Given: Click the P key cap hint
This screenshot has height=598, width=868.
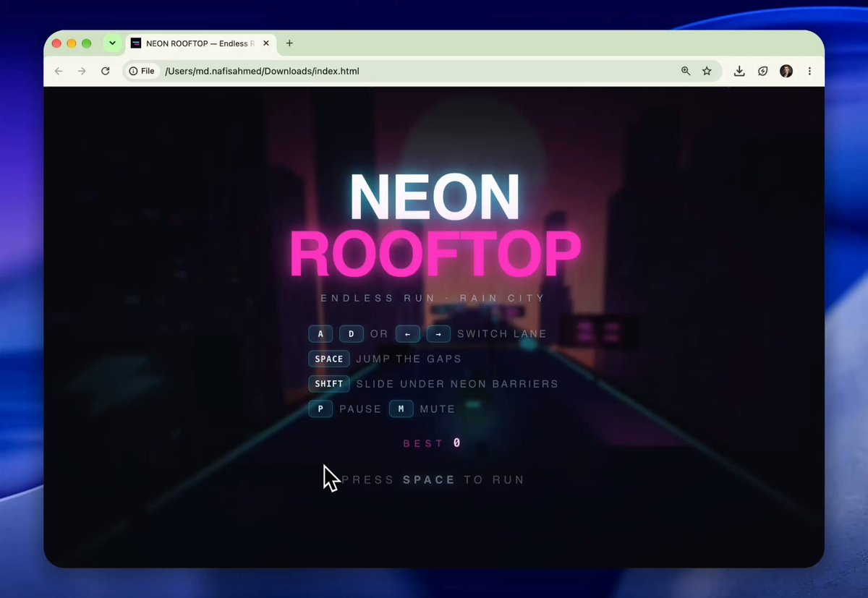Looking at the screenshot, I should (320, 409).
